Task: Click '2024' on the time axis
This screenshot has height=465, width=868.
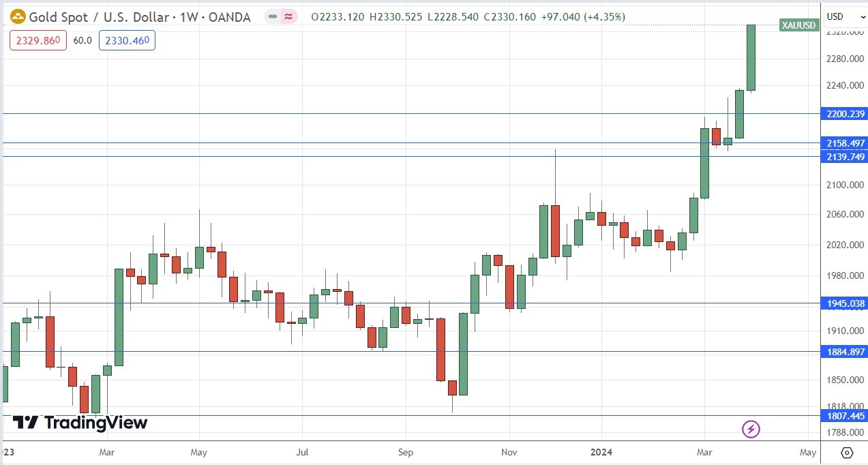Action: [x=601, y=452]
